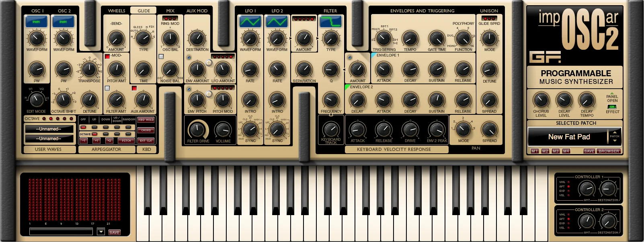Click the LED strip above RING MOD
The height and width of the screenshot is (242, 644).
(170, 18)
